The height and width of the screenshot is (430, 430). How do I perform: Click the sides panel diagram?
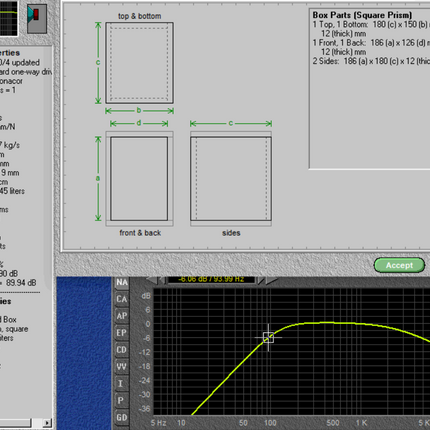coord(231,179)
